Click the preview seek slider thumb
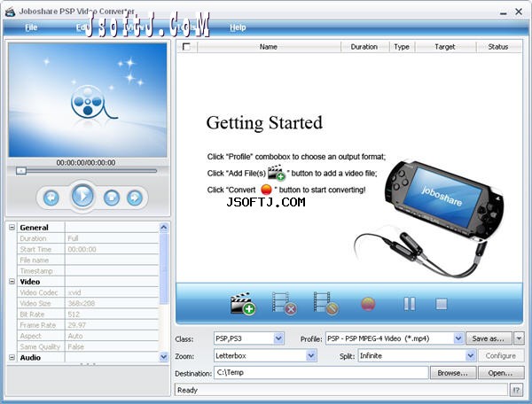 [21, 171]
